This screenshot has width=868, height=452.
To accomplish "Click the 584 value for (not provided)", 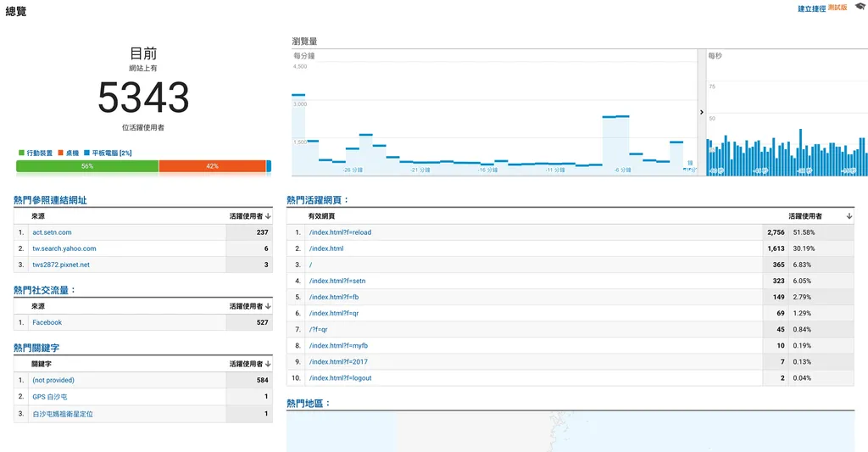I will tap(263, 381).
